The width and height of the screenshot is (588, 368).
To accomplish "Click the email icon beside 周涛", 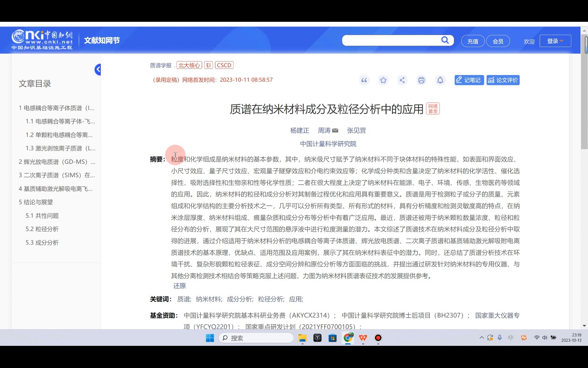I will coord(335,131).
